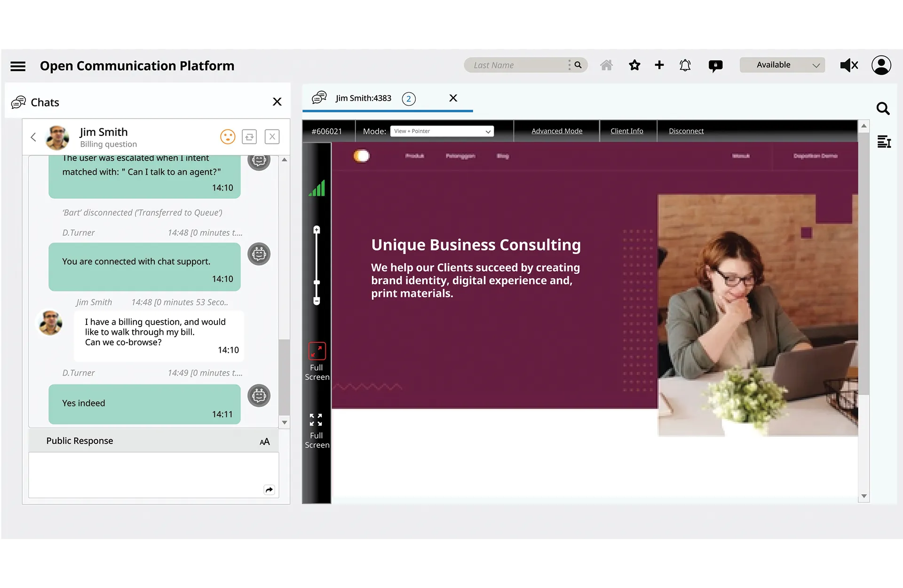Viewport: 903px width, 588px height.
Task: Open search options next to Last Name
Action: coord(570,65)
